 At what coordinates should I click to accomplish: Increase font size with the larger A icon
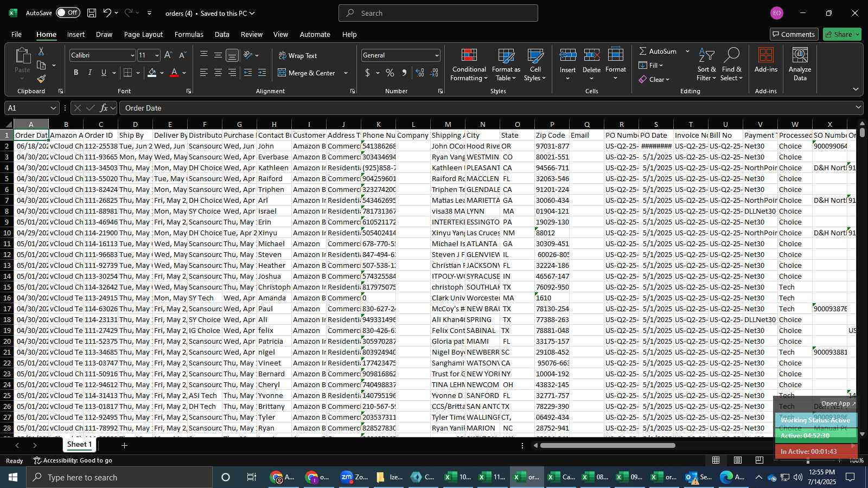click(168, 55)
